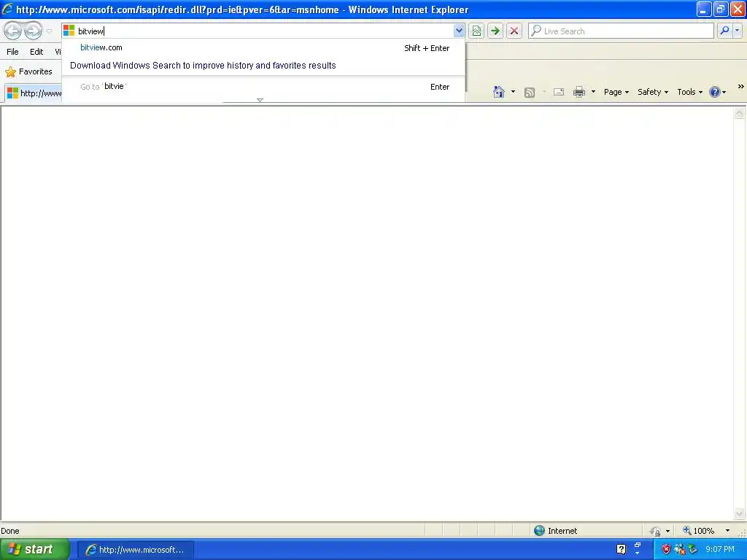
Task: Open the Tools menu
Action: click(x=689, y=92)
